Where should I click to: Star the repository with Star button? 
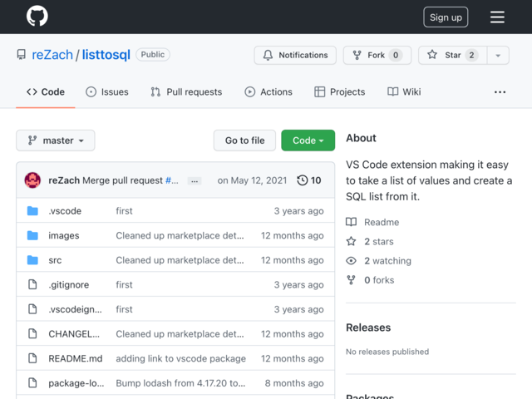452,55
